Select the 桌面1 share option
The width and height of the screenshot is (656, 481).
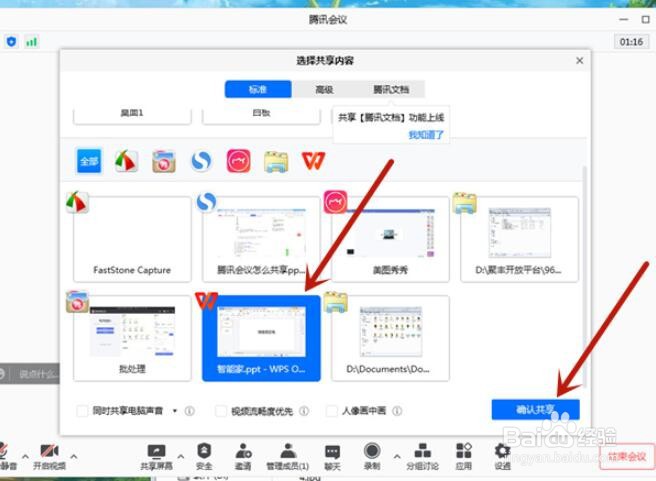click(x=132, y=116)
